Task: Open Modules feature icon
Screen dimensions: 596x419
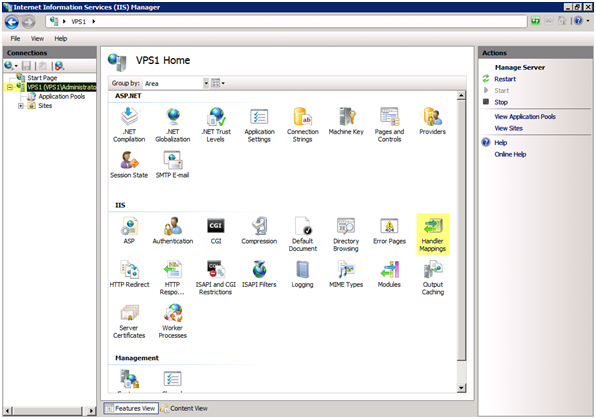Action: [389, 274]
